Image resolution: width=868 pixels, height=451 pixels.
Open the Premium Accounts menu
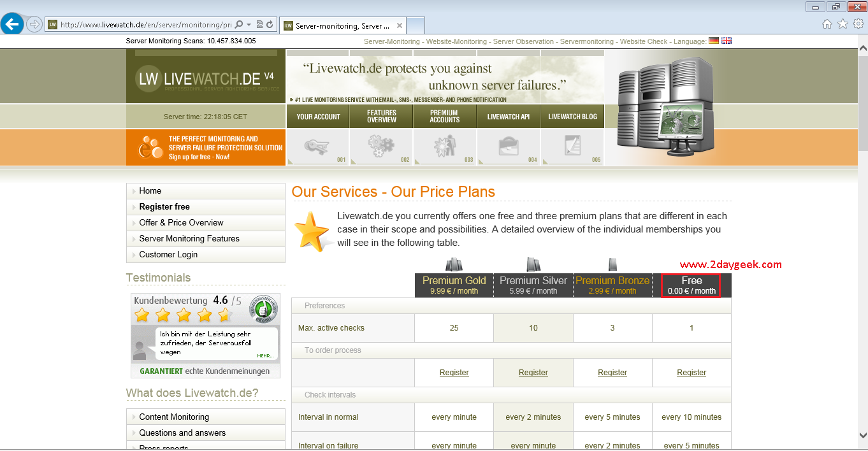(445, 117)
